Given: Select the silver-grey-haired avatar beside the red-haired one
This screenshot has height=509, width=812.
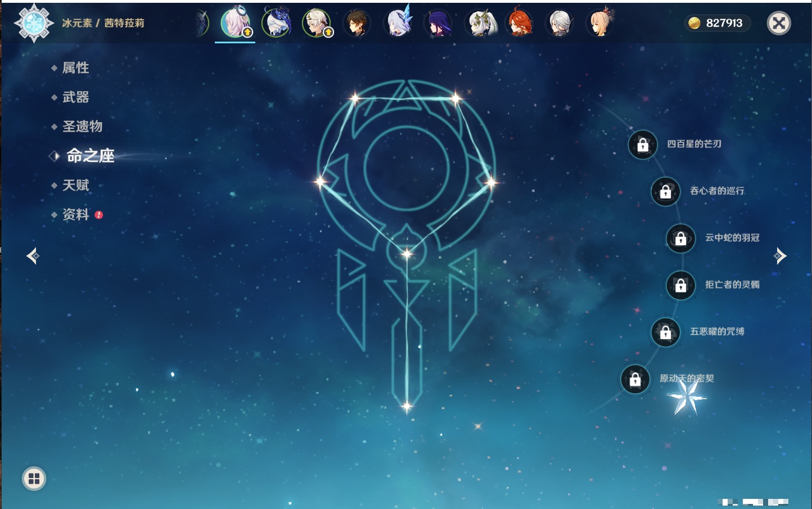Looking at the screenshot, I should 560,23.
